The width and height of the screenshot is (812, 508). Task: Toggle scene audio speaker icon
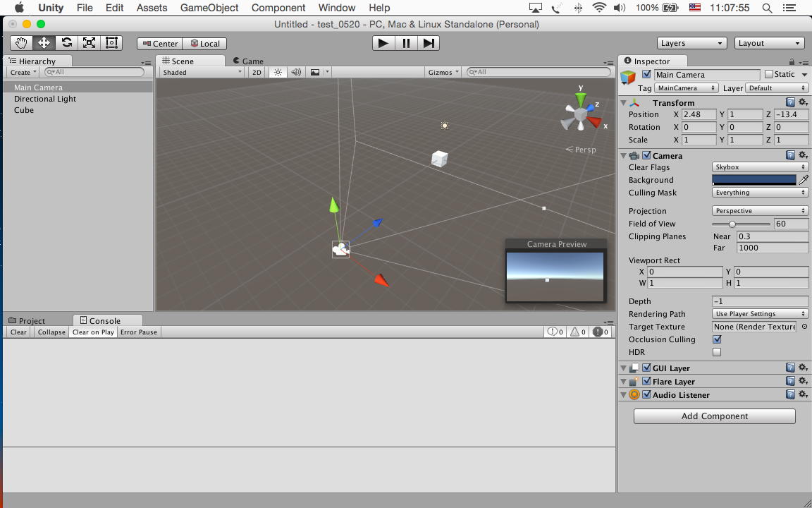tap(296, 72)
